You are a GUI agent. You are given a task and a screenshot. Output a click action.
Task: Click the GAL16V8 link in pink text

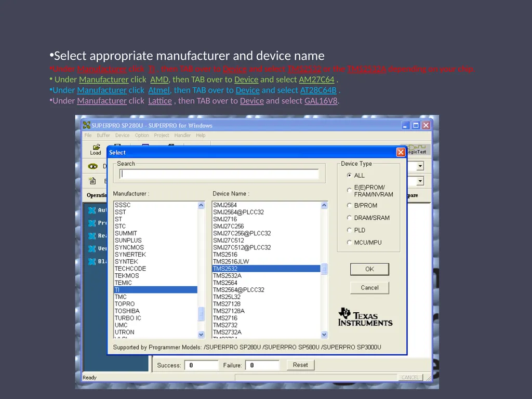point(321,101)
